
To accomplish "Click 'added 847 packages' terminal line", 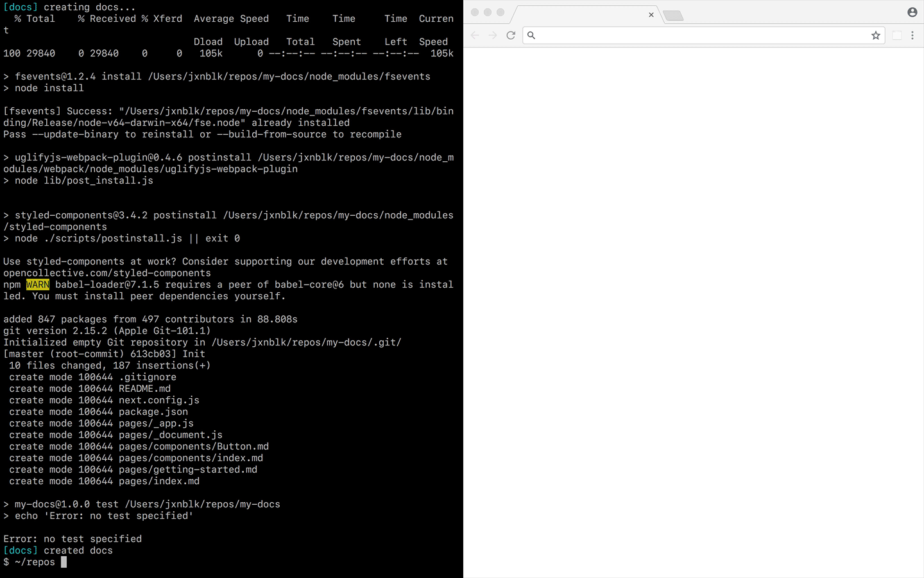I will tap(151, 319).
